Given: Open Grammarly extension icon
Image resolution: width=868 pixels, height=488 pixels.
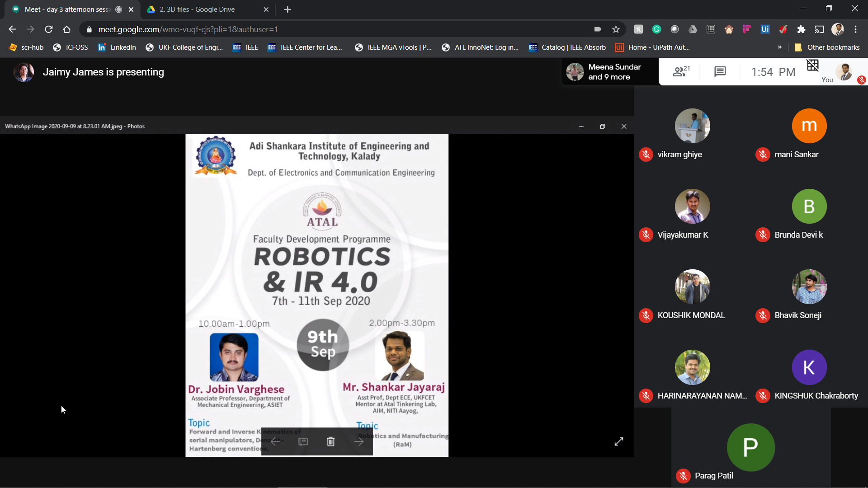Looking at the screenshot, I should point(656,29).
